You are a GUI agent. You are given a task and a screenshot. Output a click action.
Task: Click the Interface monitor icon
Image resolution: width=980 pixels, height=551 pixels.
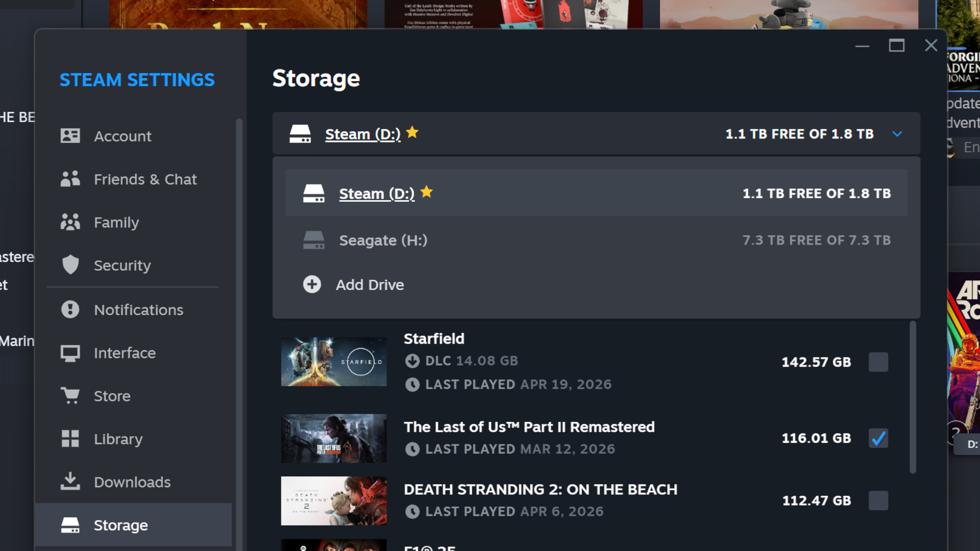tap(70, 352)
